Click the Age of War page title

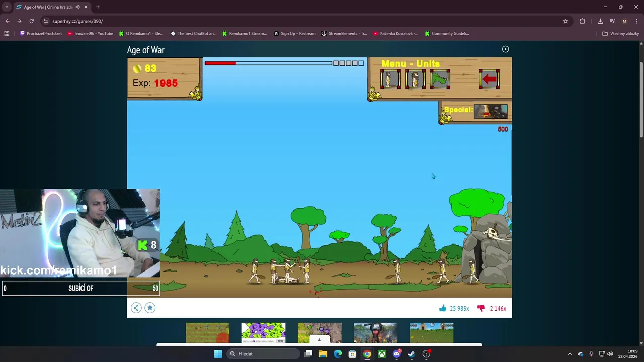(x=145, y=50)
